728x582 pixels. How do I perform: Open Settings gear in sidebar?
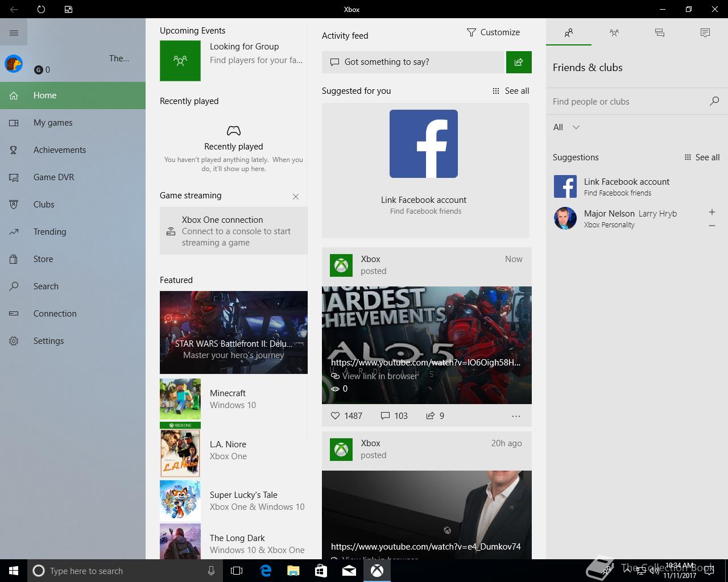pyautogui.click(x=73, y=341)
